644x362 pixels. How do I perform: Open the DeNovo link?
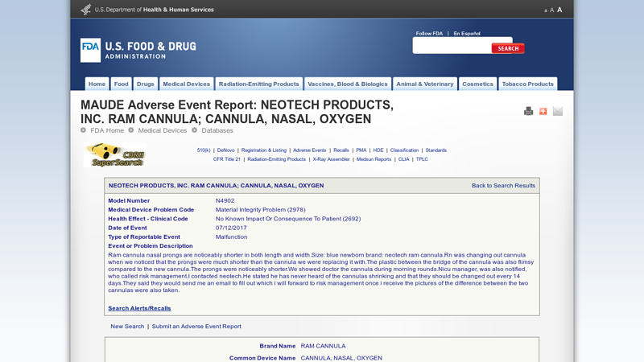226,150
